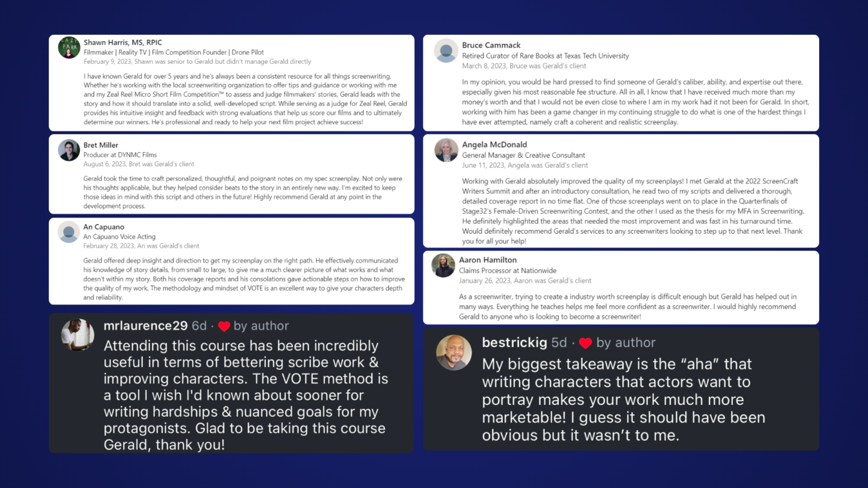Click red heart on mrlaurence29's comment
This screenshot has width=868, height=488.
point(224,327)
